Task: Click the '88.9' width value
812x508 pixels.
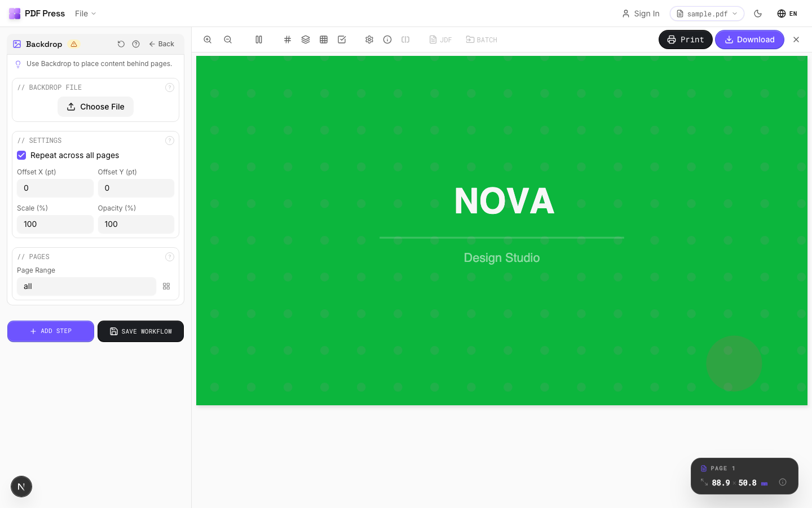Action: click(721, 483)
